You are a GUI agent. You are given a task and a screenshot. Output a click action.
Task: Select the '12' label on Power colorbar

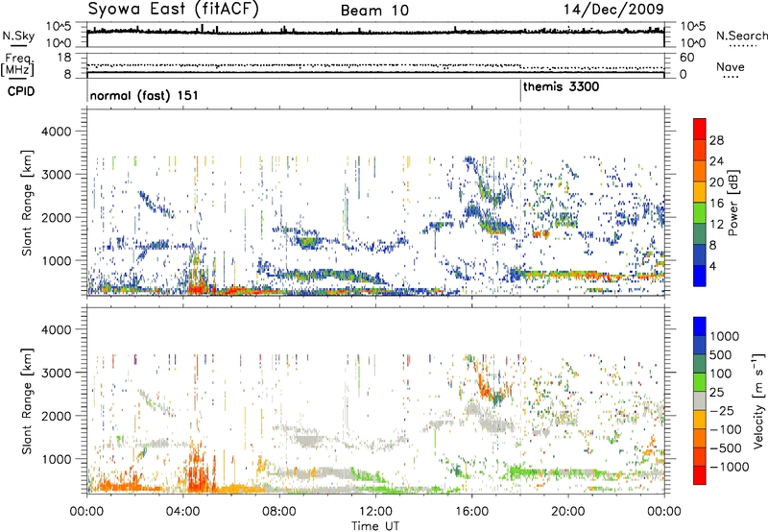click(x=716, y=225)
